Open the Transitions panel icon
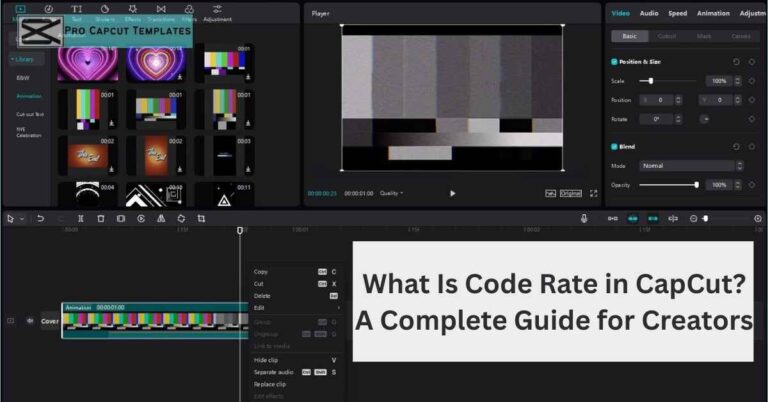This screenshot has height=402, width=768. [161, 9]
